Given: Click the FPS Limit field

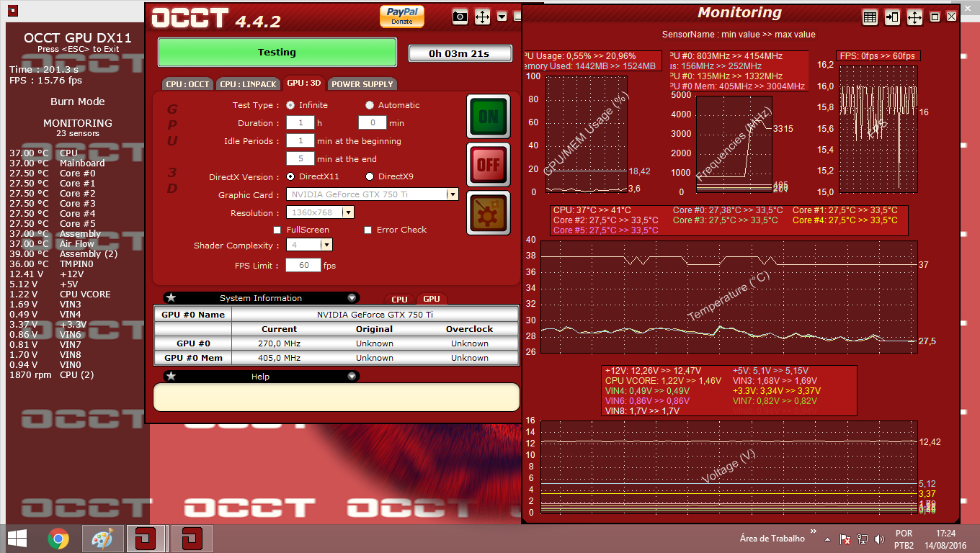Looking at the screenshot, I should point(303,266).
